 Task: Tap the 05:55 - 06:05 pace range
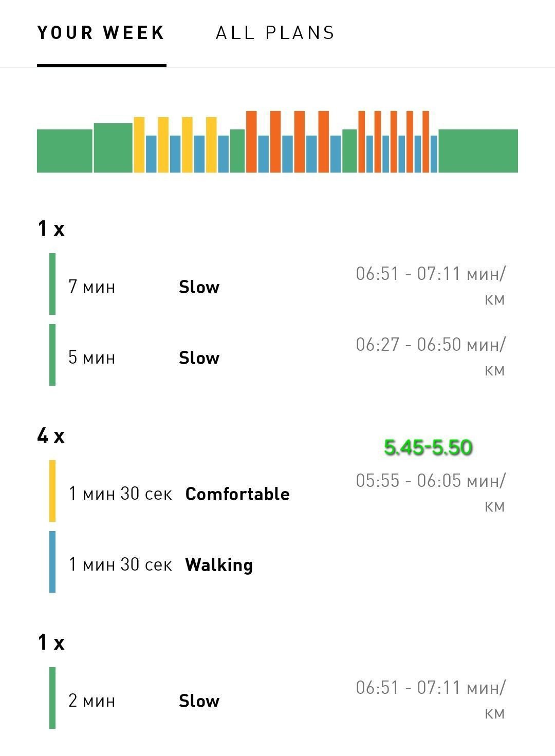(431, 493)
